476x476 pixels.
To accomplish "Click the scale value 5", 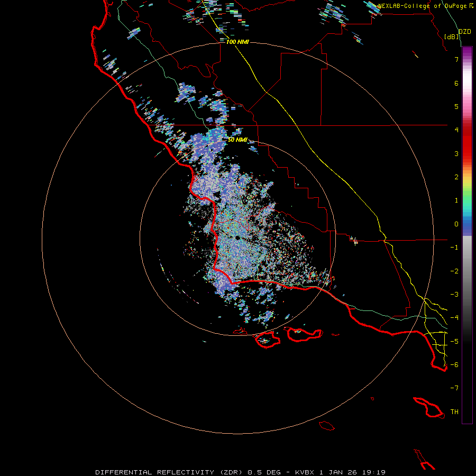I will click(x=456, y=106).
